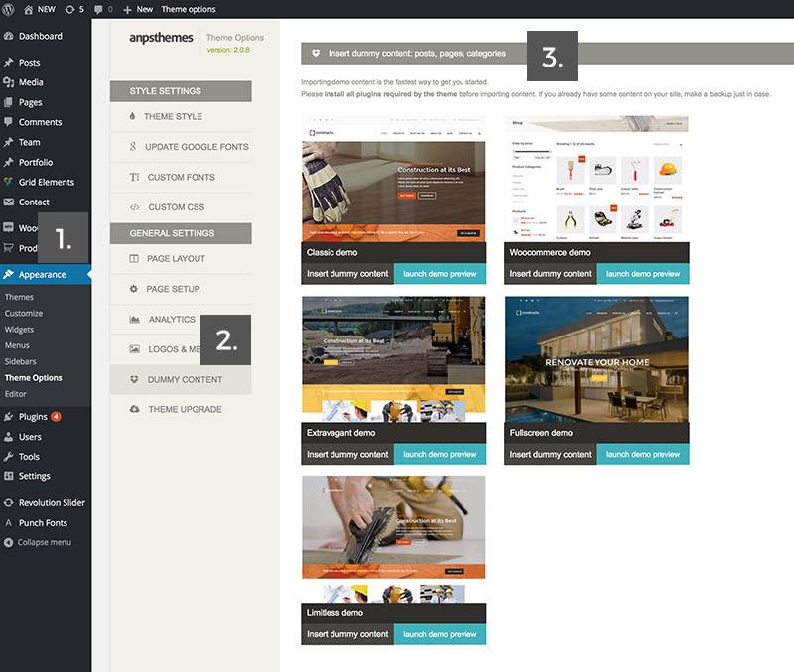Open the Posts menu
Image resolution: width=794 pixels, height=672 pixels.
coord(29,63)
